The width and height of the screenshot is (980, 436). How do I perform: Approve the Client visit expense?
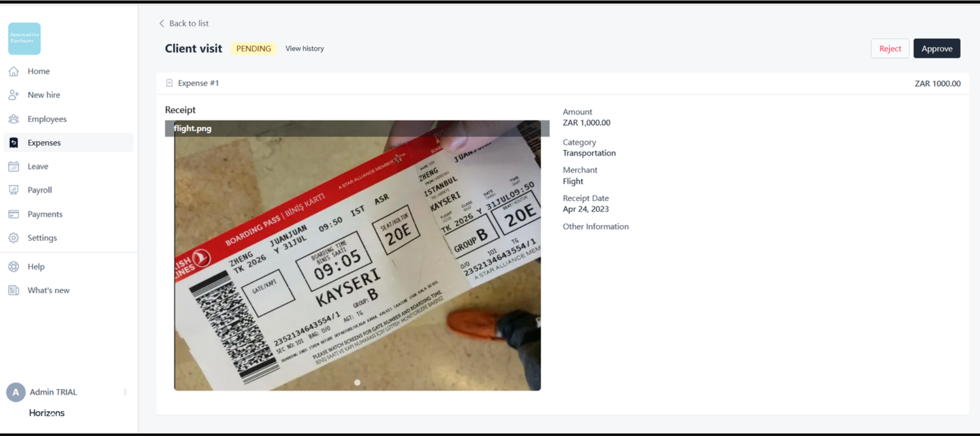pyautogui.click(x=937, y=49)
